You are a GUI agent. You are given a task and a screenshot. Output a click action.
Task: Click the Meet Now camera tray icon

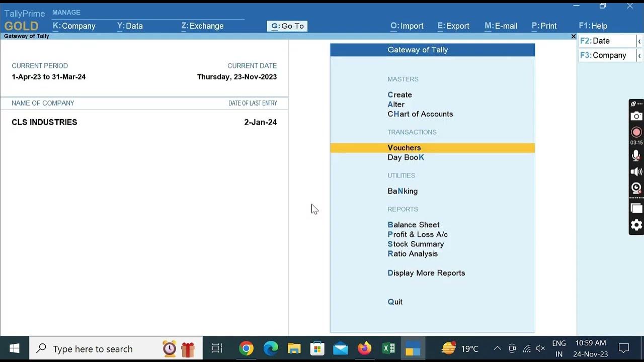point(512,348)
